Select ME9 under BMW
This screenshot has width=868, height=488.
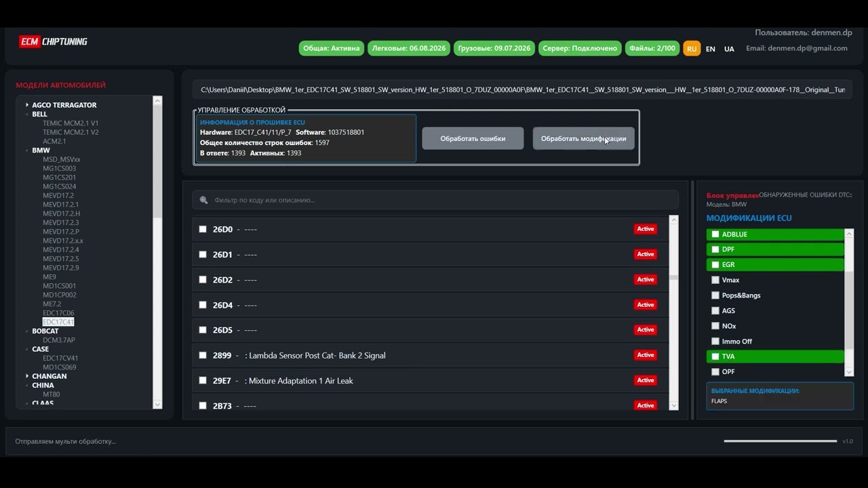click(x=50, y=277)
